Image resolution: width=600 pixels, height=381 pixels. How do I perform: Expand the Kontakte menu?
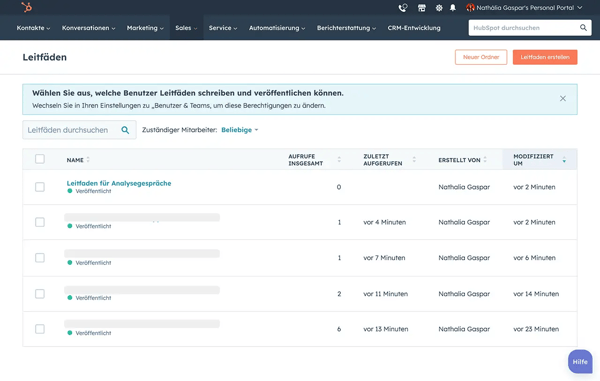click(x=33, y=28)
